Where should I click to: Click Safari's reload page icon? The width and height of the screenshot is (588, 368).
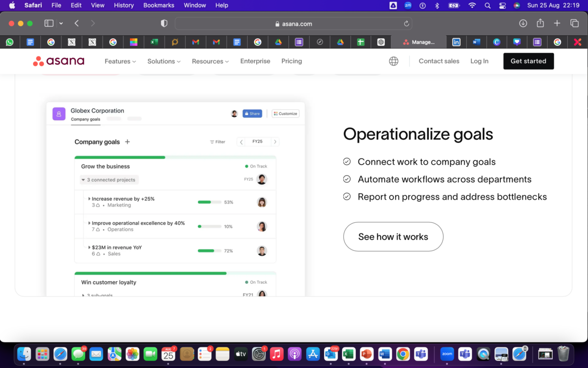tap(406, 24)
